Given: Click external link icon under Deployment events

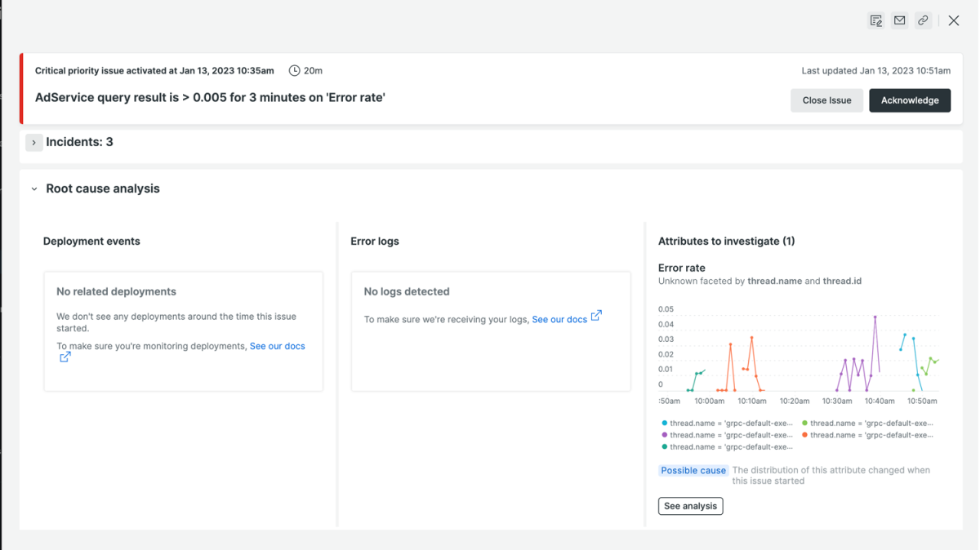Looking at the screenshot, I should tap(65, 357).
